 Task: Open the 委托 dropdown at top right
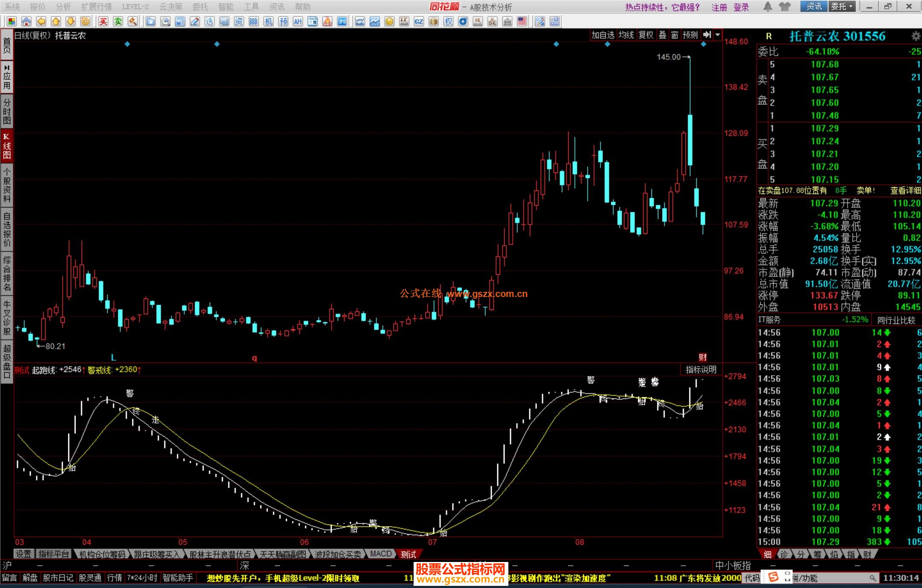842,6
